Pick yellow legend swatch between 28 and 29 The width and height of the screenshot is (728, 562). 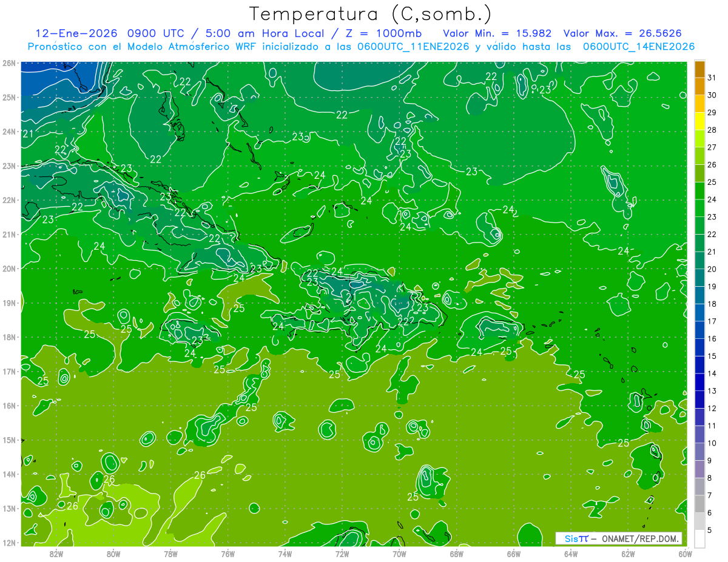(x=699, y=121)
